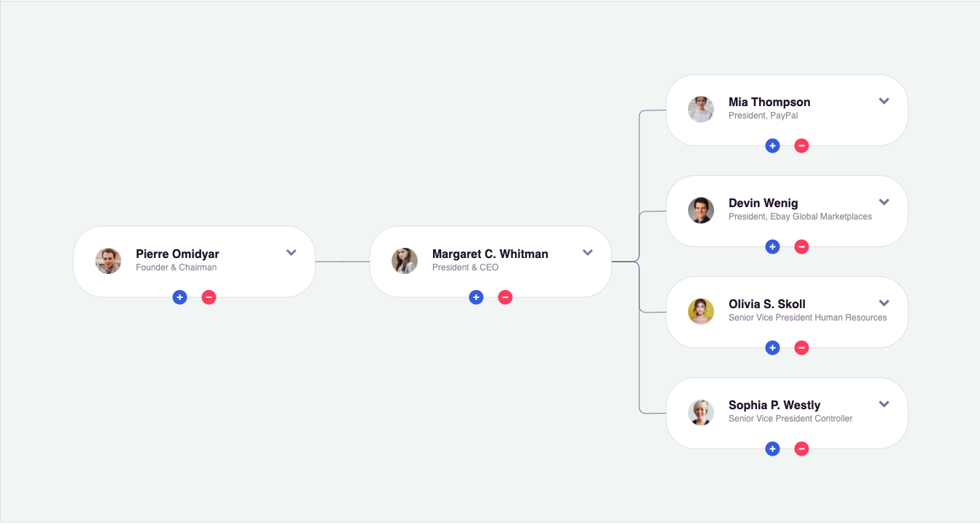This screenshot has width=980, height=524.
Task: Click the minus icon under Sophia P. Westly
Action: 801,448
